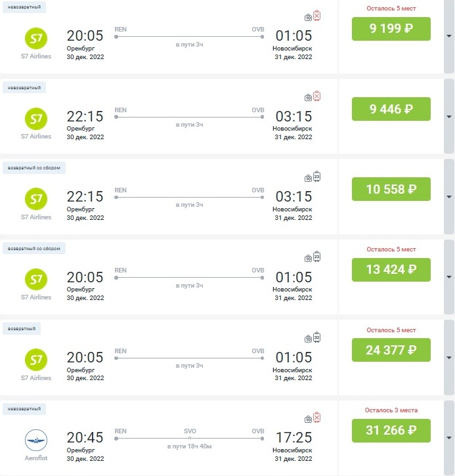Choose the Aeroflot fare for 31 266 ₽
The height and width of the screenshot is (476, 455).
pyautogui.click(x=391, y=431)
